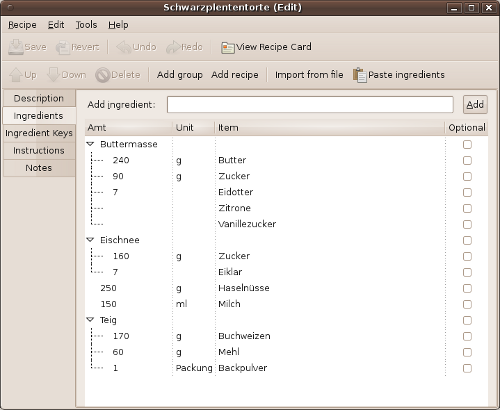Open the Tools menu

point(86,25)
